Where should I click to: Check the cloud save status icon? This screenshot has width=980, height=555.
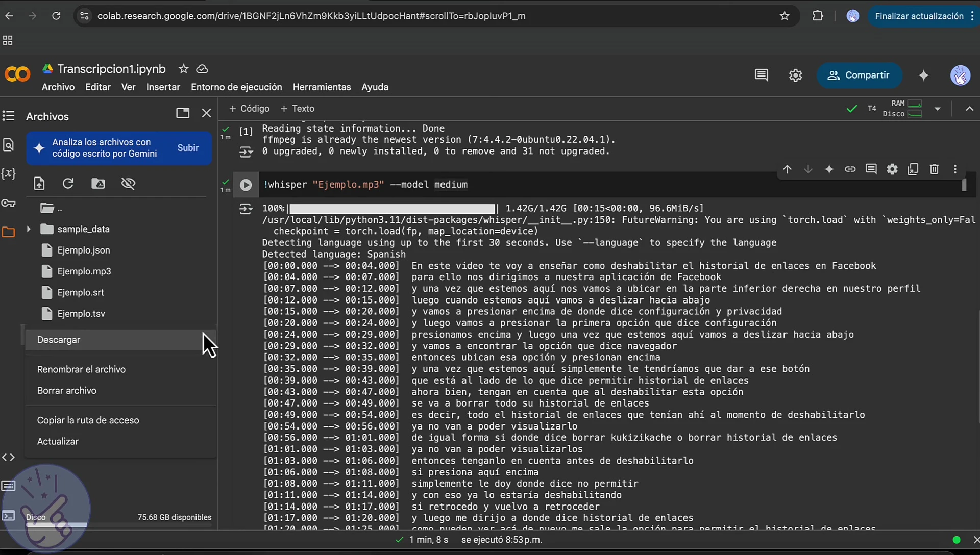click(x=202, y=69)
